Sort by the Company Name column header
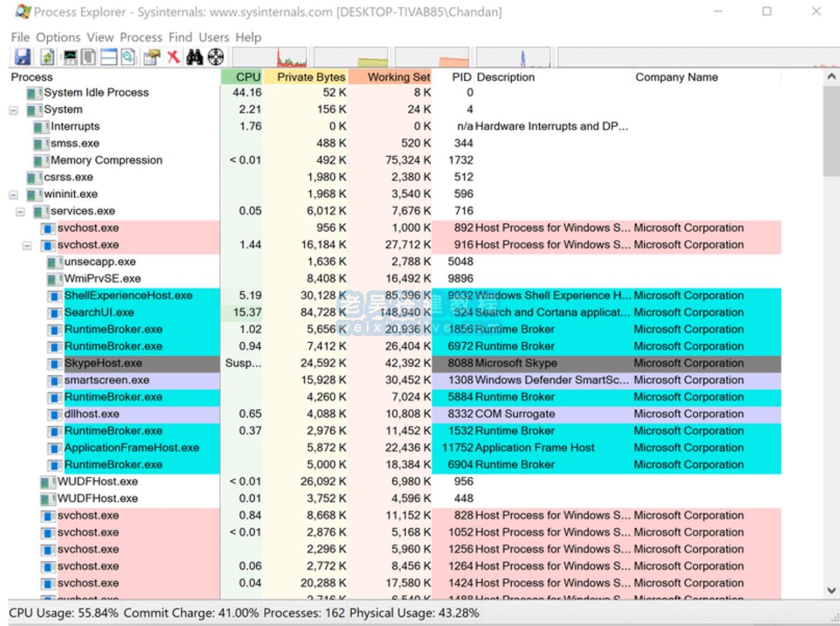Image resolution: width=840 pixels, height=626 pixels. click(x=707, y=77)
